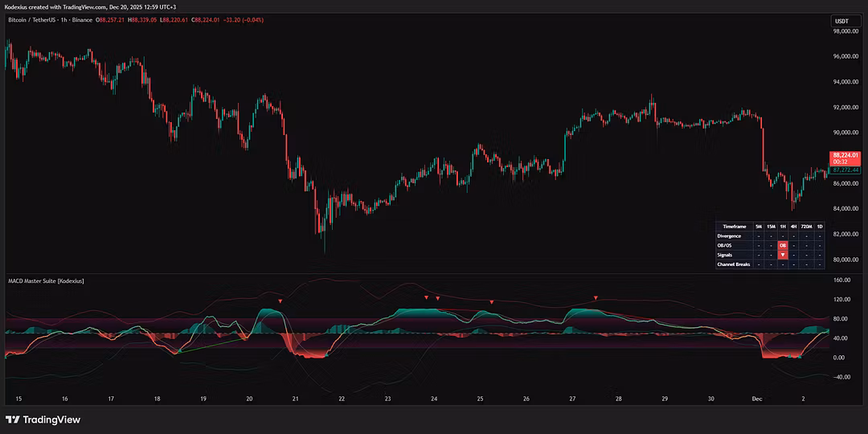The width and height of the screenshot is (868, 434).
Task: Click the red current price label 88,224.01
Action: click(845, 155)
